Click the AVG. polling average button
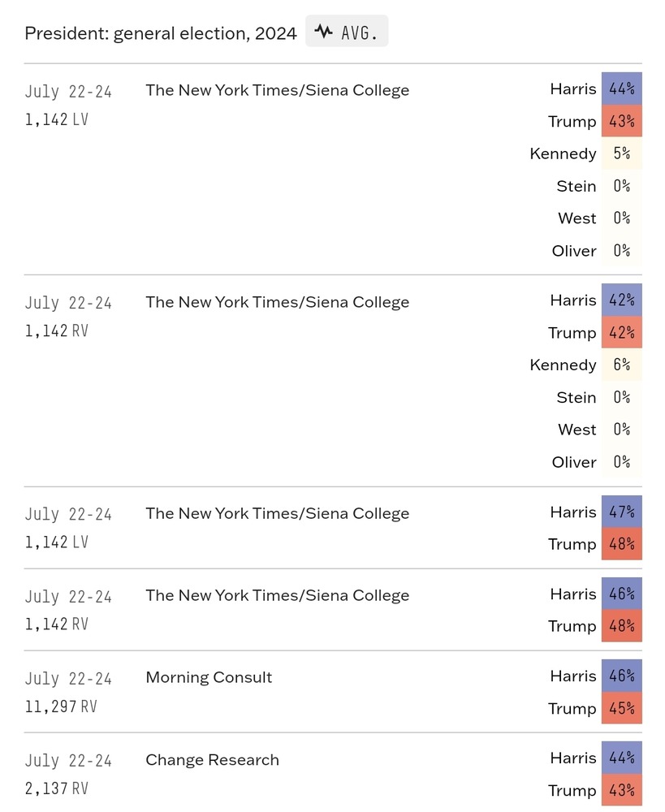 (347, 31)
